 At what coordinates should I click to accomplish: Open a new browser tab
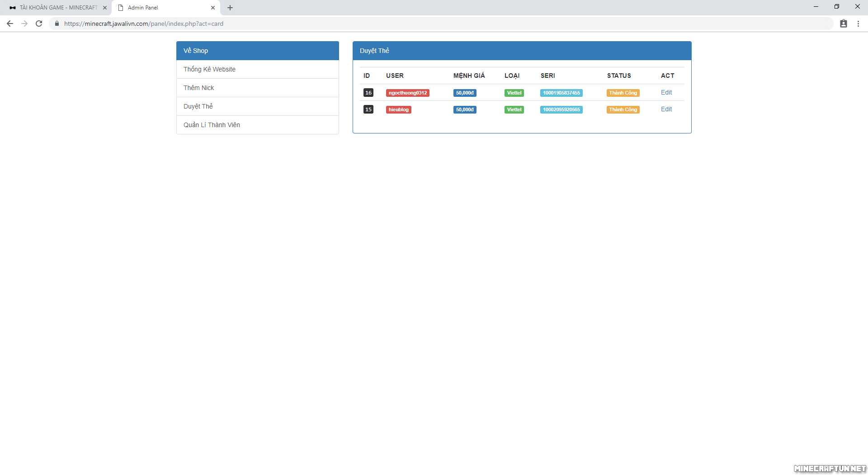[x=230, y=8]
